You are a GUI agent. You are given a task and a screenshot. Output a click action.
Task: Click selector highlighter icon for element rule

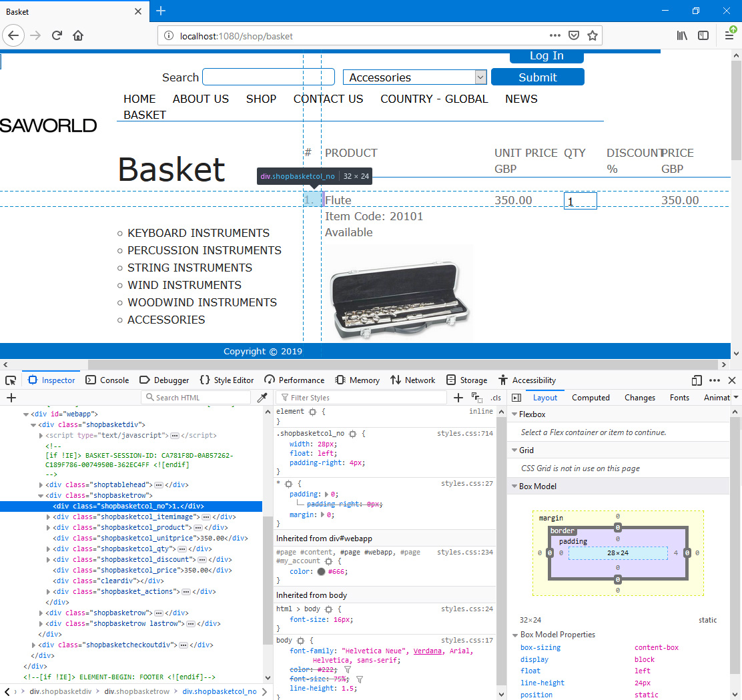(x=312, y=412)
